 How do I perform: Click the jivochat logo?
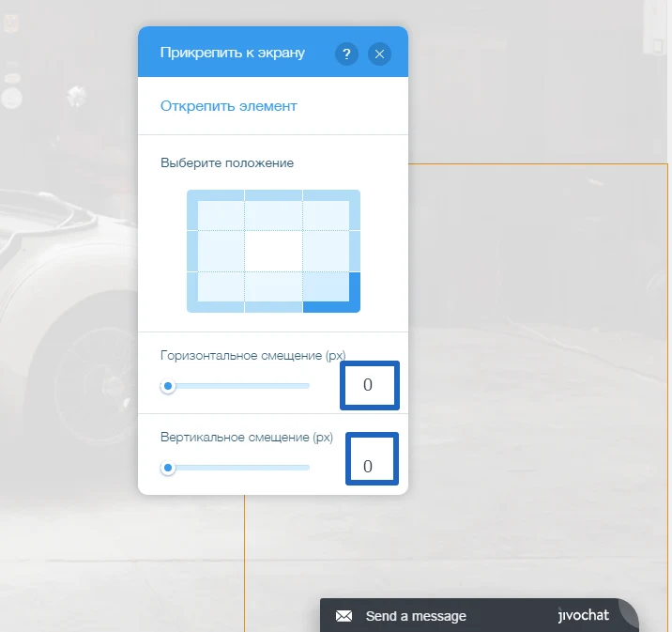[x=583, y=615]
